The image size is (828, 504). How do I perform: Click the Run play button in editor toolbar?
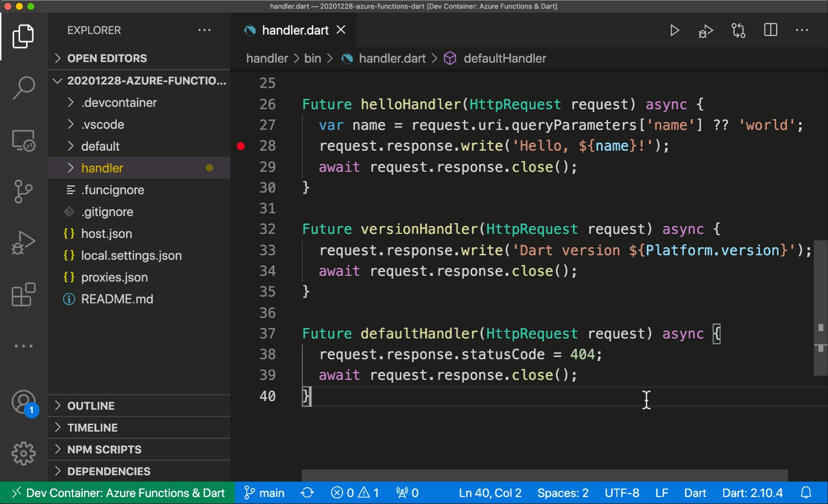(x=674, y=30)
